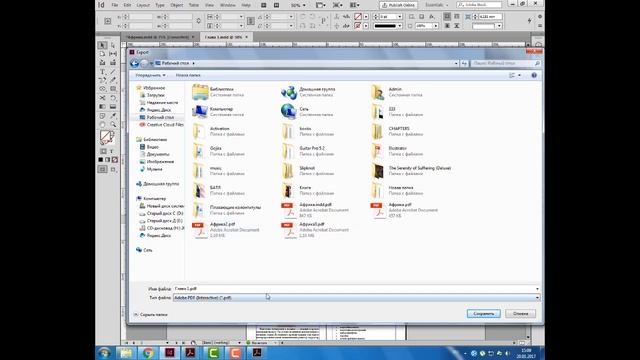Expand the address bar path dropdown

click(456, 63)
